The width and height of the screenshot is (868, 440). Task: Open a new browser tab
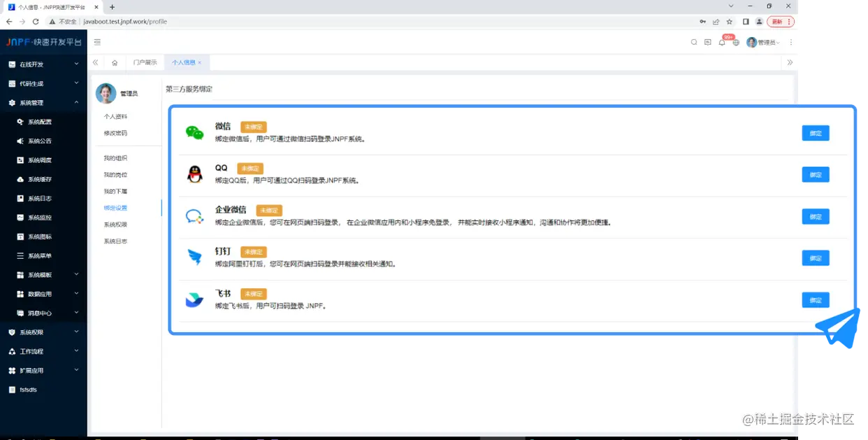click(x=112, y=7)
